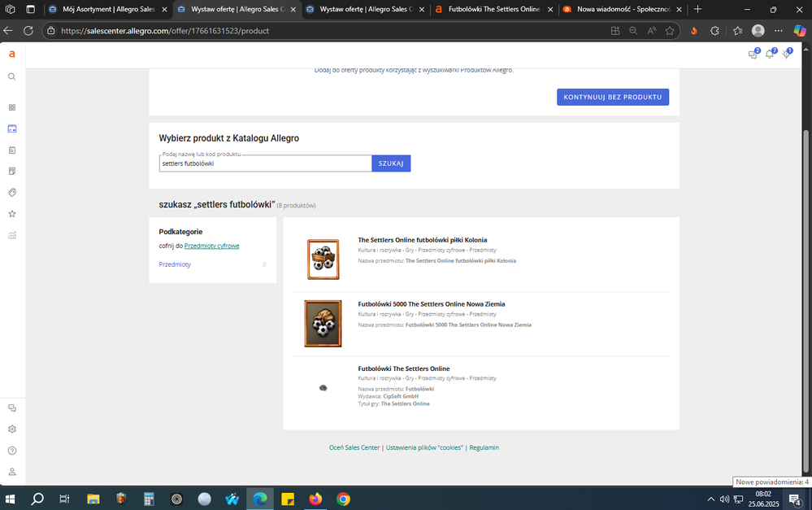Viewport: 812px width, 510px height.
Task: Open the tab actions icon in title bar
Action: (x=31, y=9)
